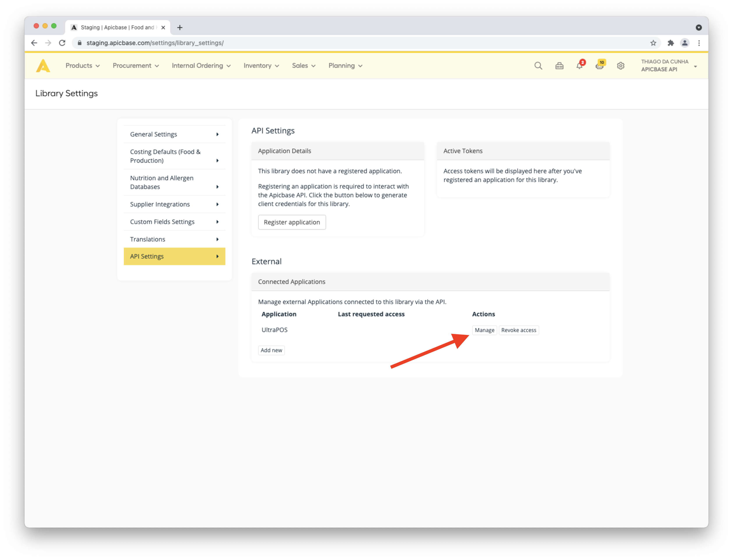This screenshot has width=733, height=560.
Task: Open the printer queue icon with badge 10
Action: tap(600, 66)
